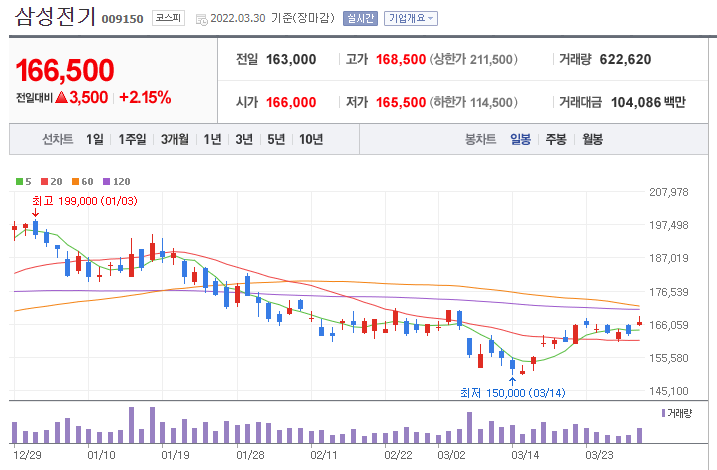The width and height of the screenshot is (717, 470).
Task: Open the 기업개요 dropdown
Action: coord(411,18)
